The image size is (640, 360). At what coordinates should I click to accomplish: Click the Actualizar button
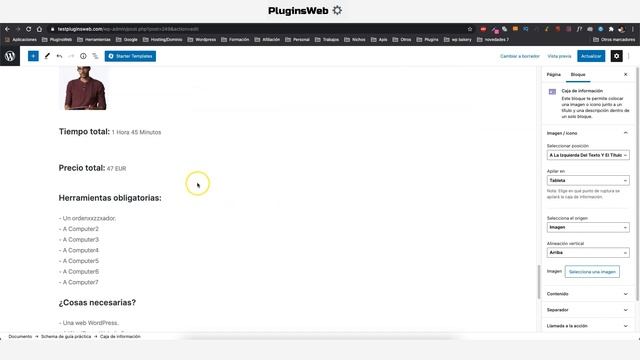pos(591,56)
